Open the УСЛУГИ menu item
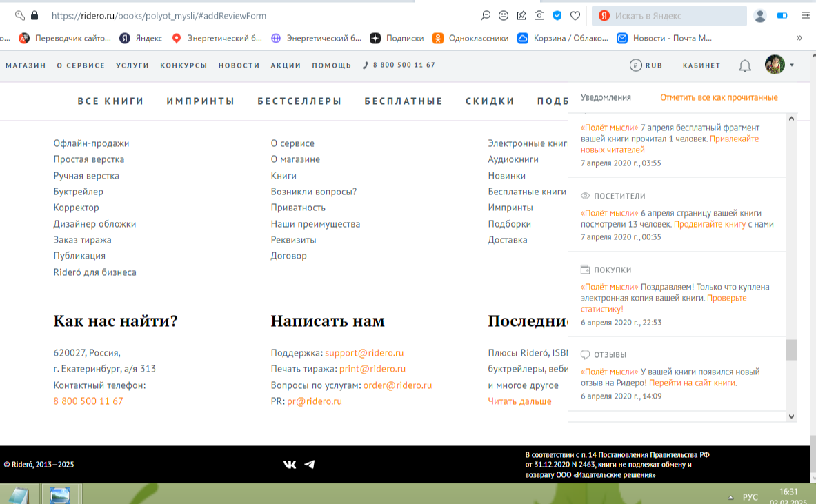Image resolution: width=816 pixels, height=504 pixels. tap(132, 65)
